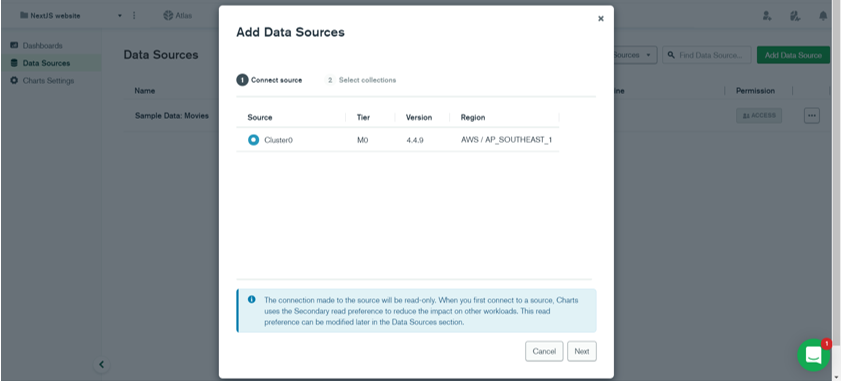Click the Cluster0 source name
The image size is (845, 382).
tap(278, 140)
